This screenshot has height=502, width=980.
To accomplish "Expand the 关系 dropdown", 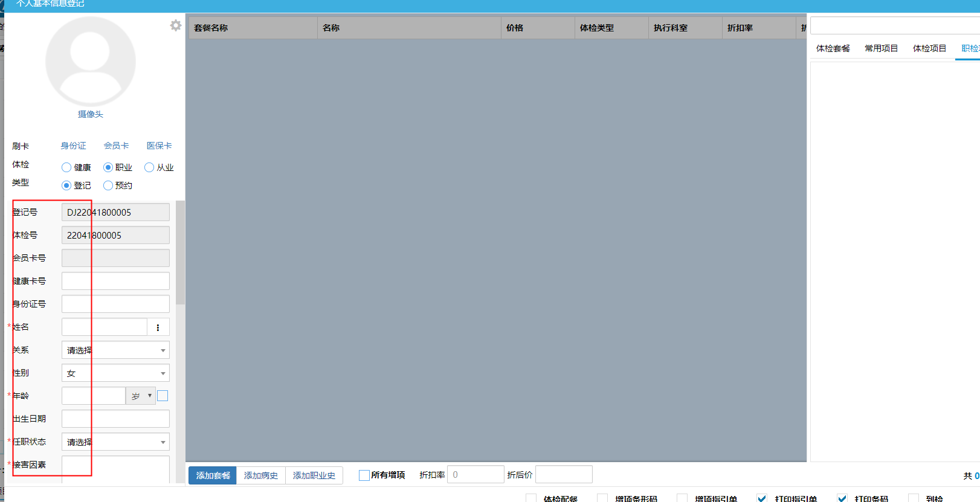I will [x=115, y=350].
